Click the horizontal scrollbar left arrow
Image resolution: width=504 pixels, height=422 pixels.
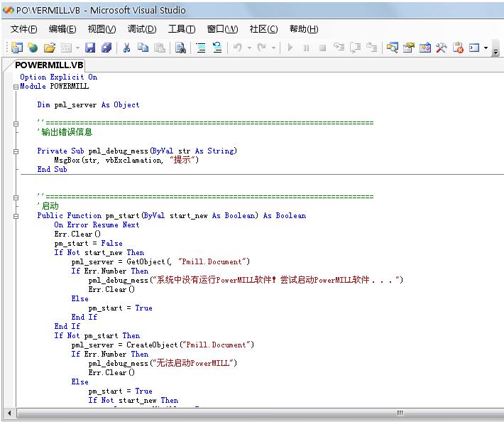click(9, 413)
